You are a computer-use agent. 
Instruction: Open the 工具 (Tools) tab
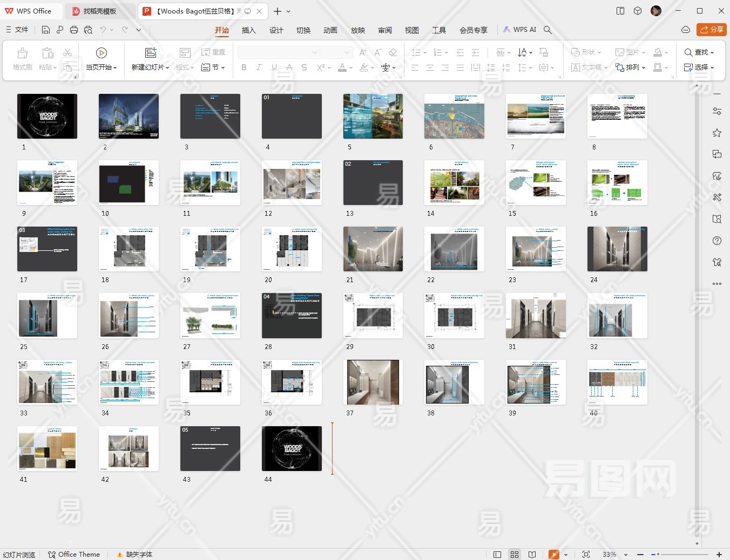pos(439,30)
